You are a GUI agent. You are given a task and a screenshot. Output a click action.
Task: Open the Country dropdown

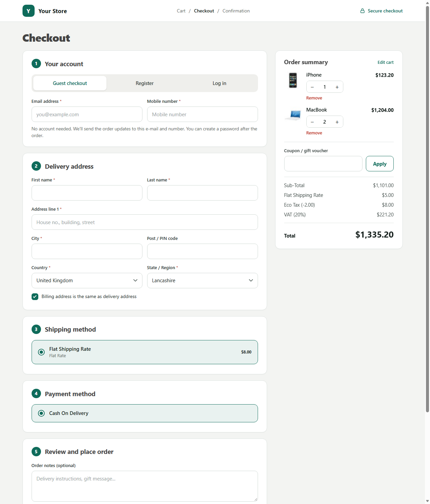(87, 281)
